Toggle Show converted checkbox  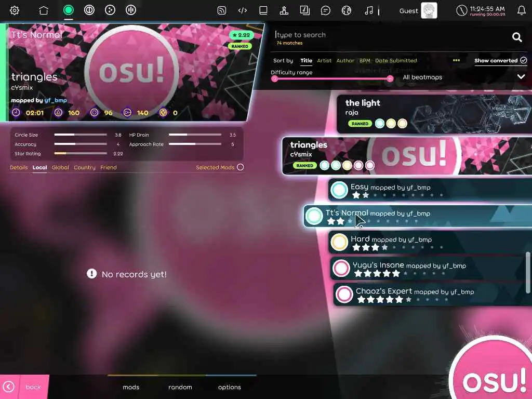(500, 60)
